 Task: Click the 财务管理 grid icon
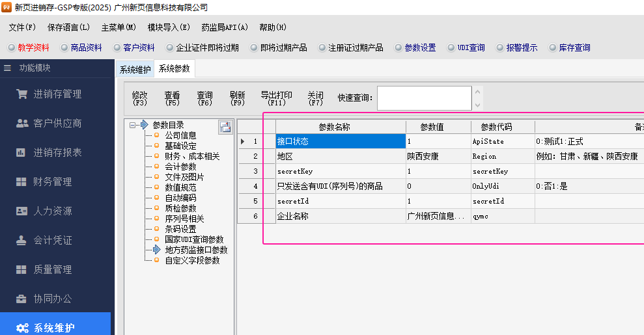click(21, 182)
